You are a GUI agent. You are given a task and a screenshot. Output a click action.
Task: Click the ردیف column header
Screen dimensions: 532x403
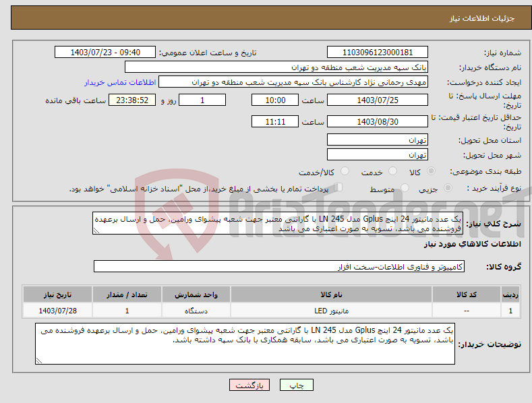pyautogui.click(x=510, y=294)
